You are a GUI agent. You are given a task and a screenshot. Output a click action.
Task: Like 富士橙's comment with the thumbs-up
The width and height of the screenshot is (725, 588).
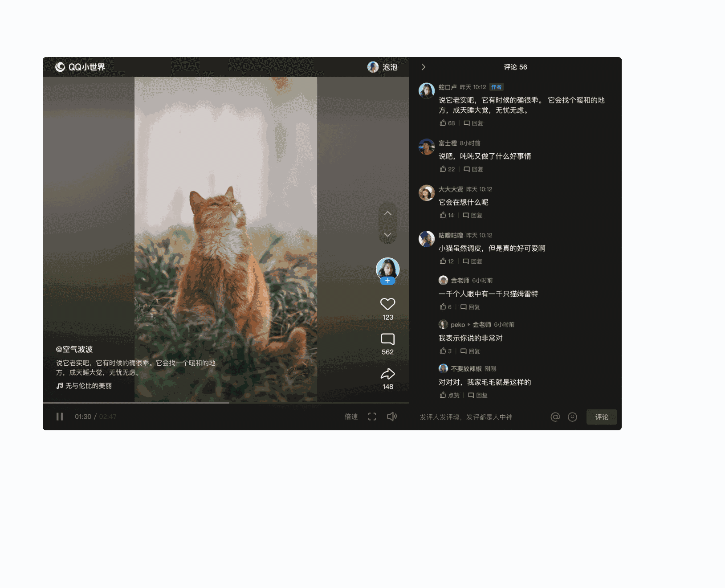442,169
